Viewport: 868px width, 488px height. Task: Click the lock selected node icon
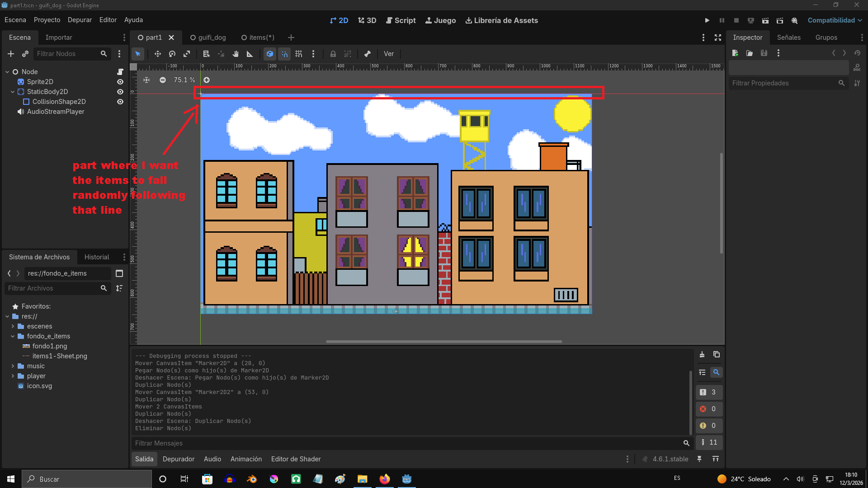[x=333, y=54]
